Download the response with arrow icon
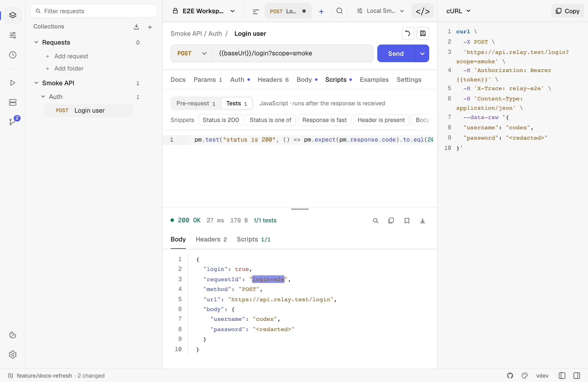Viewport: 588px width, 382px height. (x=422, y=221)
